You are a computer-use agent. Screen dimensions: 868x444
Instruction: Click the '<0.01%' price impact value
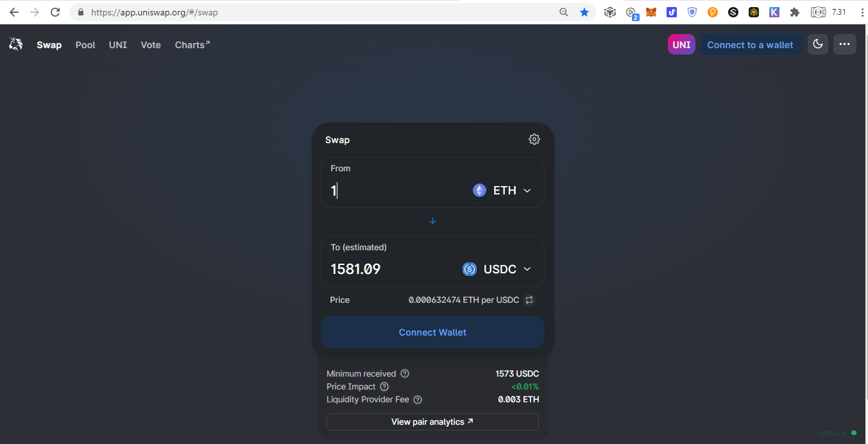point(525,386)
